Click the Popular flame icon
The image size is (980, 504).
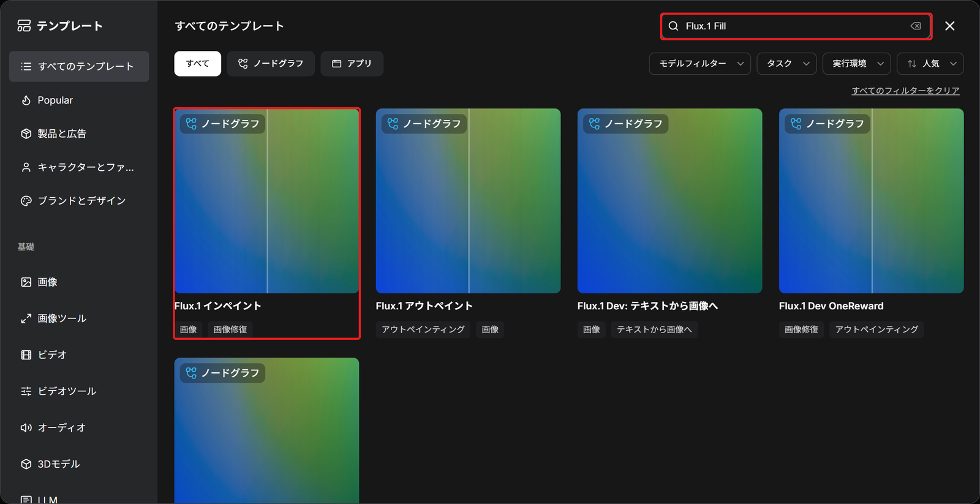coord(26,100)
